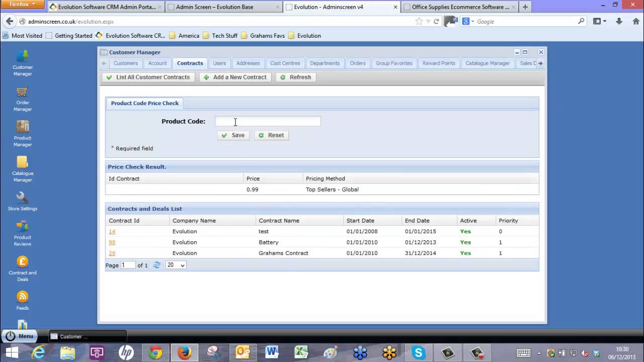Viewport: 644px width, 362px height.
Task: Click the pagination refresh icon
Action: (157, 265)
